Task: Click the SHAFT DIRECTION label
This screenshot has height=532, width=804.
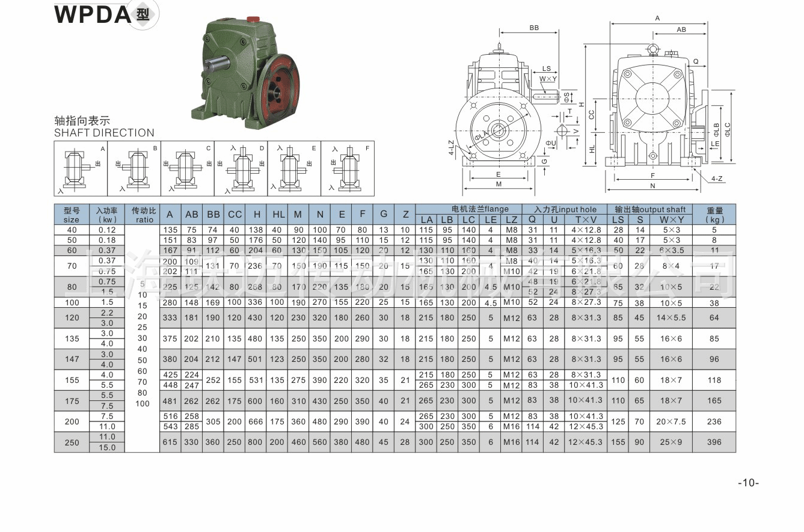Action: coord(104,133)
